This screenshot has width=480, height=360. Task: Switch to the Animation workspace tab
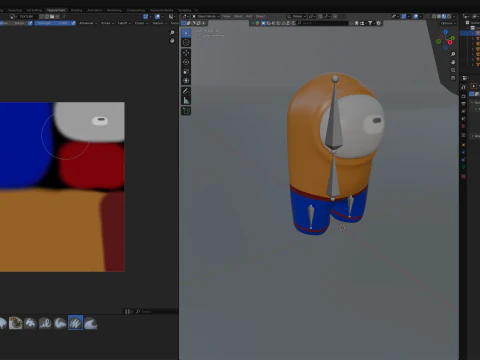[95, 10]
